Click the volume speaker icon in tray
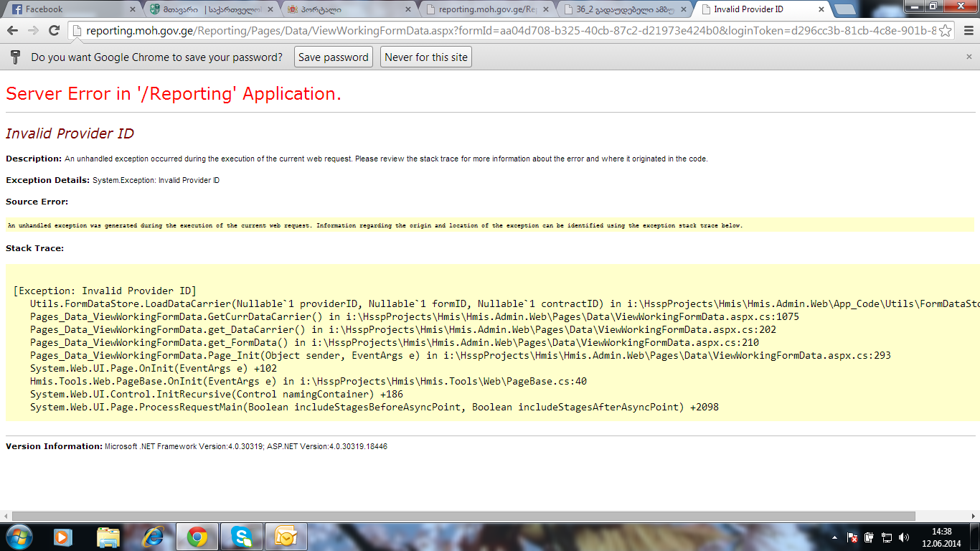Image resolution: width=980 pixels, height=551 pixels. [x=904, y=537]
